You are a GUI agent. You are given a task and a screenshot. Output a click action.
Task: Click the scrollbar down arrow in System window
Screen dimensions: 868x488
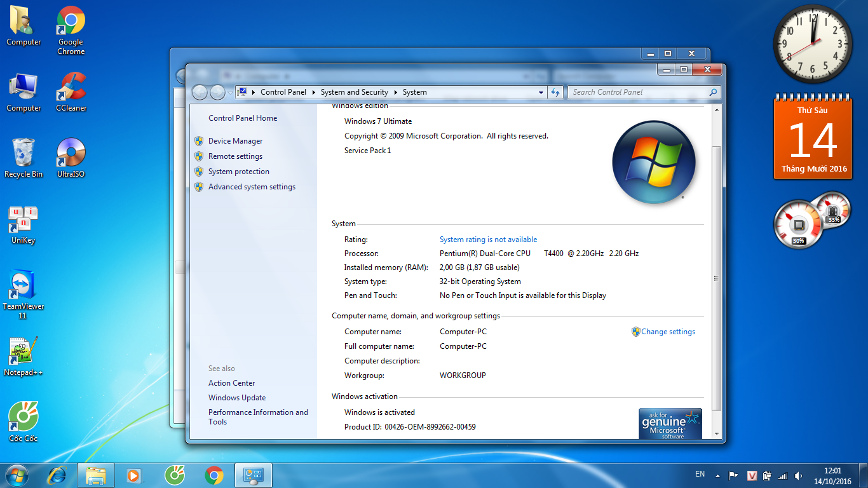pyautogui.click(x=717, y=434)
